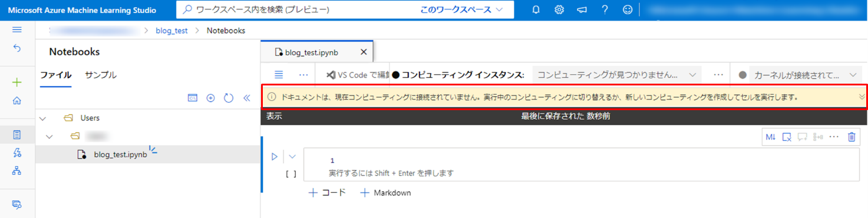
Task: Click blog_test breadcrumb link
Action: [x=171, y=30]
